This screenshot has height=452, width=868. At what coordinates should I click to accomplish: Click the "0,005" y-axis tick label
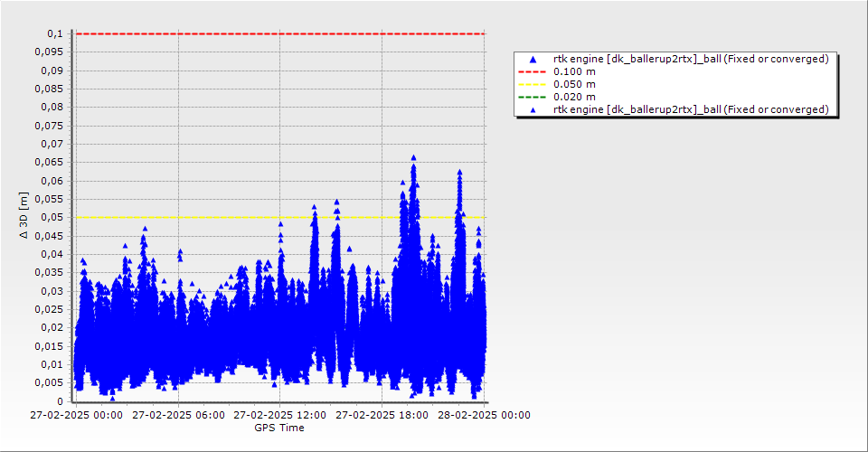point(49,383)
